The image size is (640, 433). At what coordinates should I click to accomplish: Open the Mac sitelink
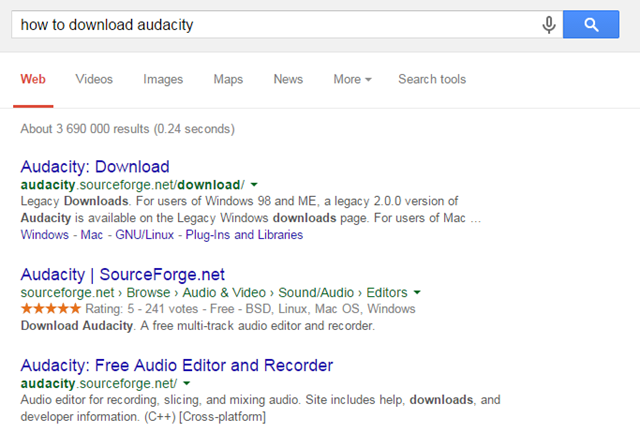point(92,235)
